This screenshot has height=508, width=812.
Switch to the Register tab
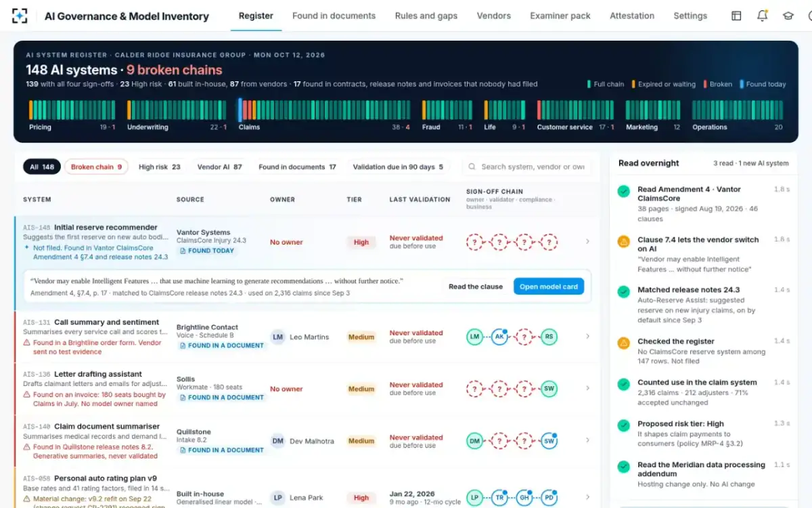256,16
